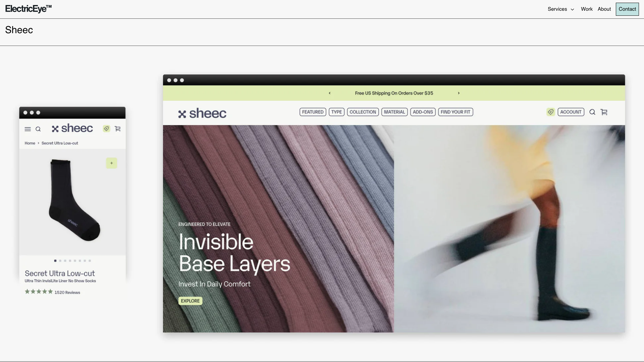
Task: Open the COLLECTION nav item
Action: click(x=363, y=112)
